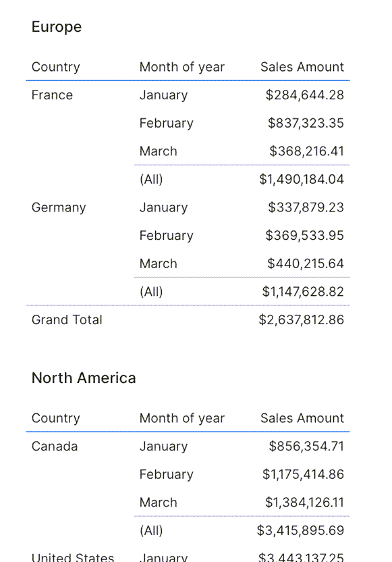Select Sales Amount header in Europe table
This screenshot has width=392, height=562.
[302, 67]
